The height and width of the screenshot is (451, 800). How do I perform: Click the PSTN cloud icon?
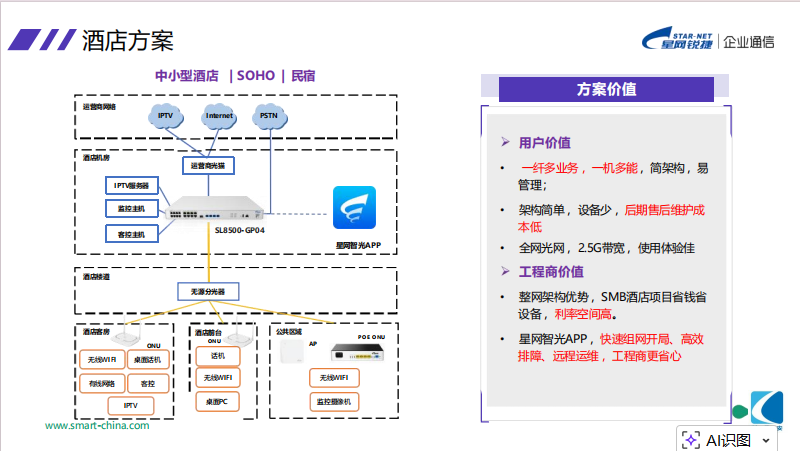click(x=269, y=116)
